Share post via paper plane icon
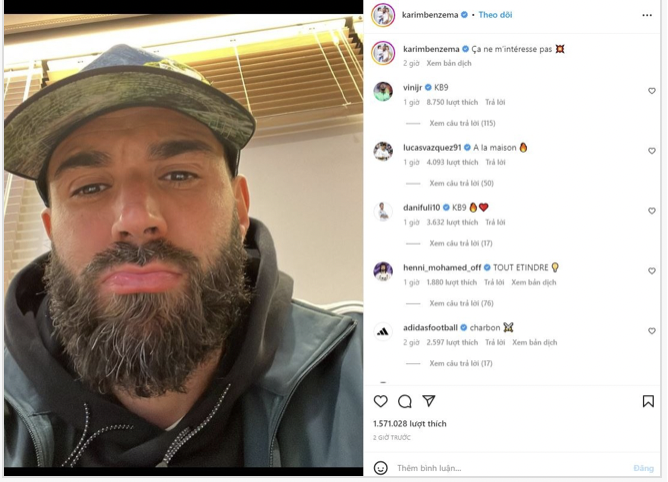This screenshot has height=482, width=668. pos(429,401)
